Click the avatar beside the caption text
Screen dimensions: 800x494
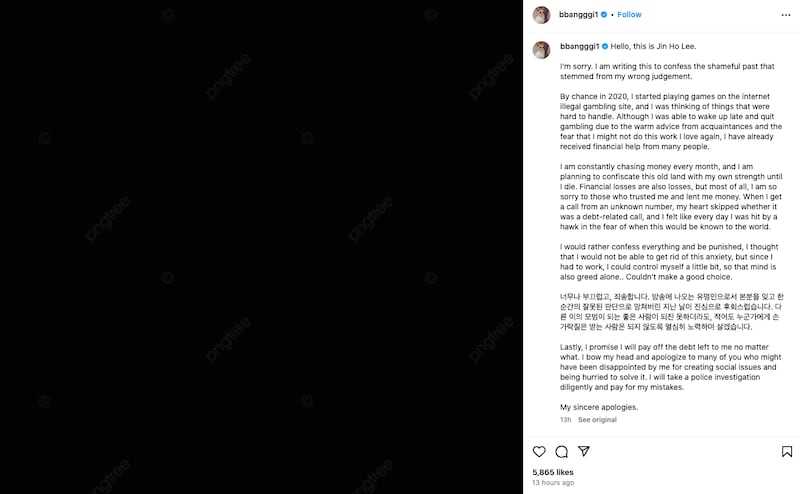tap(541, 47)
